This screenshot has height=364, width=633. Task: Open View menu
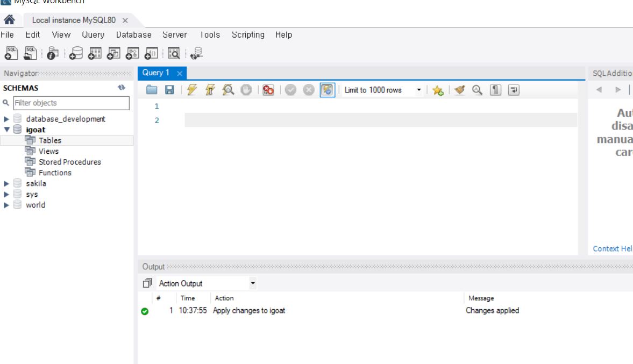tap(61, 35)
